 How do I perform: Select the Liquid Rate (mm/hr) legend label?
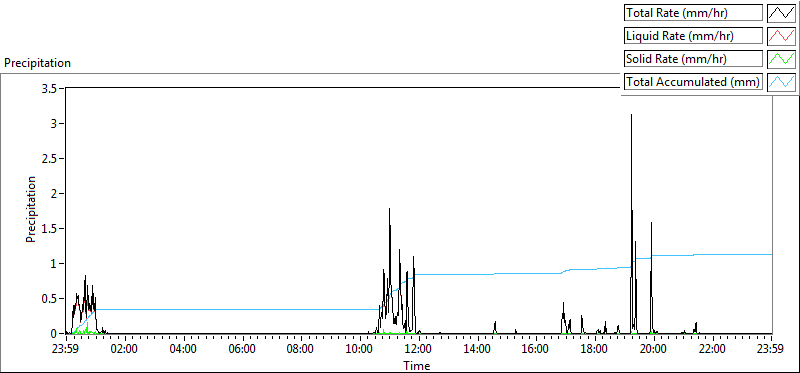tap(693, 36)
